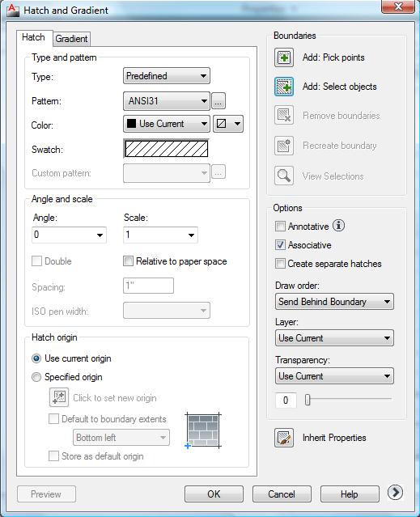This screenshot has height=517, width=420.
Task: Click the View Selections magnifier icon
Action: pos(284,176)
